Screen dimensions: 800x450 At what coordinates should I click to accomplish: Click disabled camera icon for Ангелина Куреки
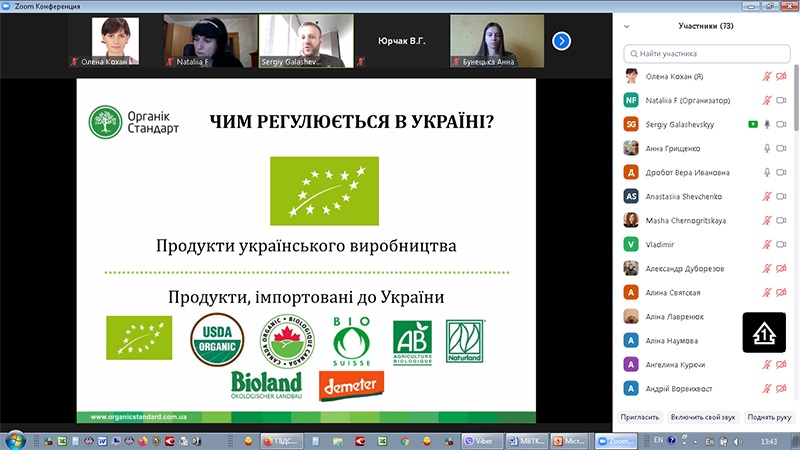(781, 364)
